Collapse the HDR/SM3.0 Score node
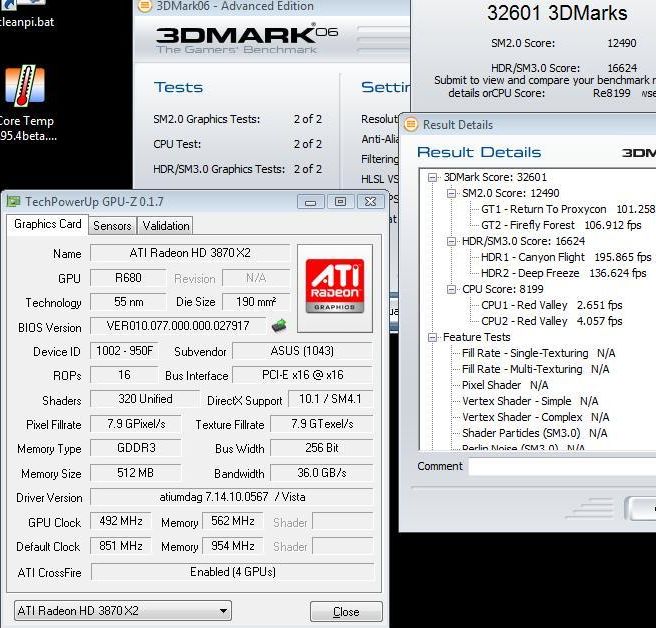Viewport: 656px width, 628px height. point(451,241)
